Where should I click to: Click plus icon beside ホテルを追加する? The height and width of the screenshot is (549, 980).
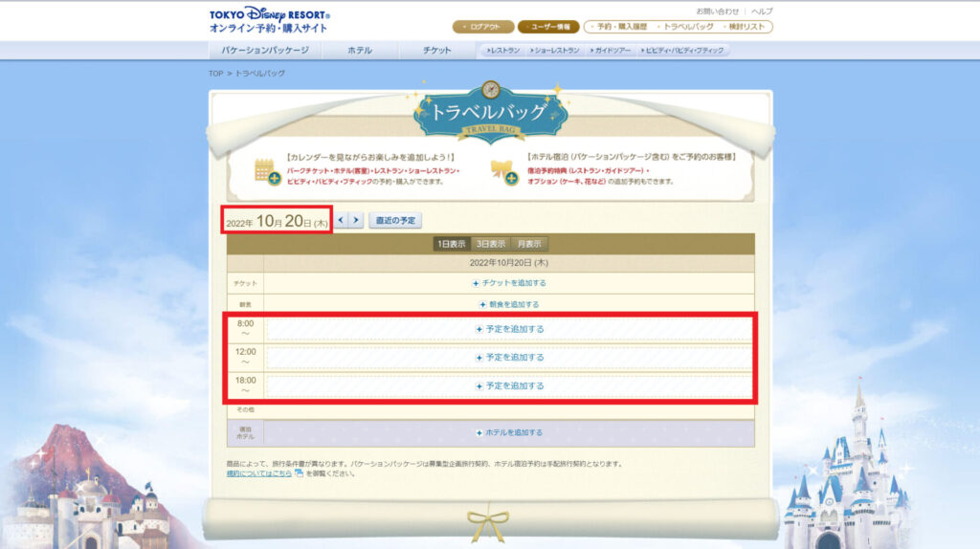tap(479, 433)
